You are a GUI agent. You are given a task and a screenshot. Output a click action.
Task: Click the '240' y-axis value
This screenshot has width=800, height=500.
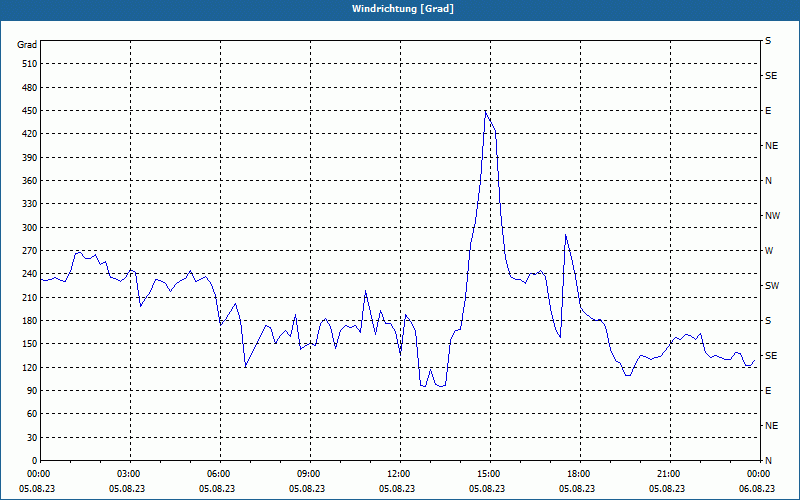30,274
